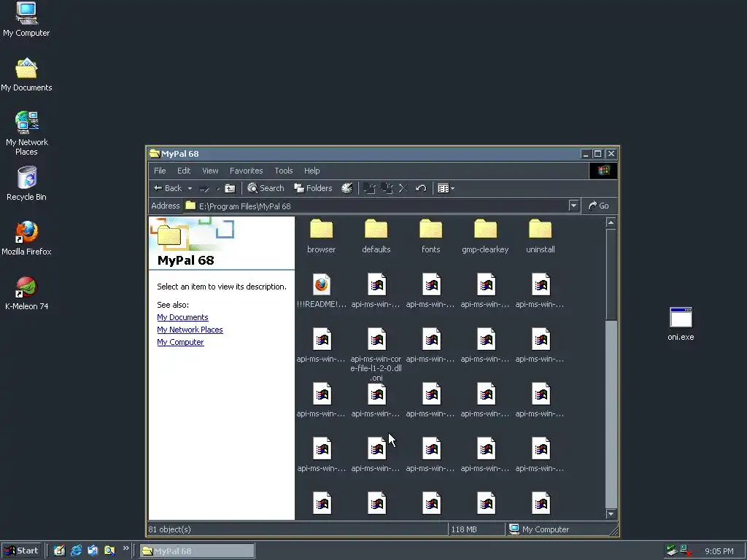Select K-Meleon 74 desktop shortcut

[26, 293]
